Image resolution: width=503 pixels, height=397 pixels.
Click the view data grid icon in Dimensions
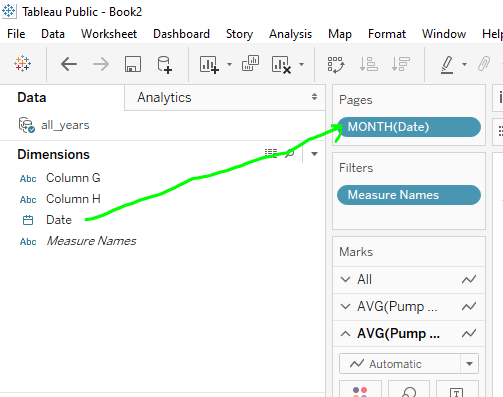(271, 153)
